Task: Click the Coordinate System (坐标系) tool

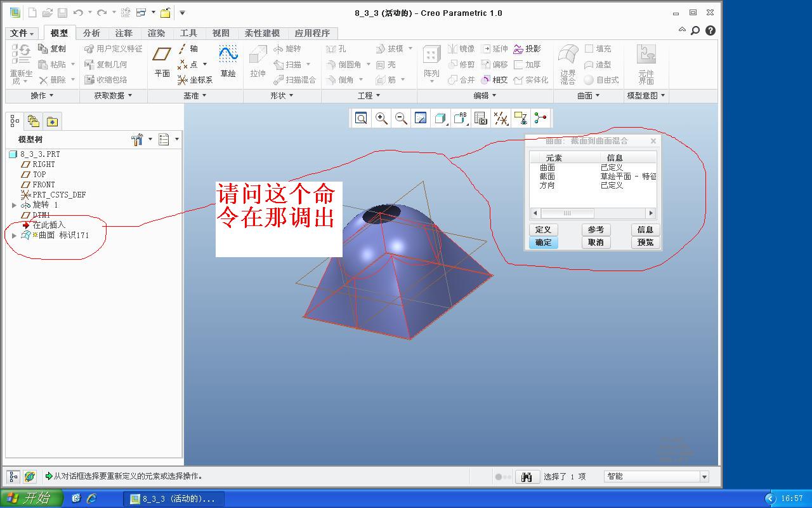Action: pos(195,80)
